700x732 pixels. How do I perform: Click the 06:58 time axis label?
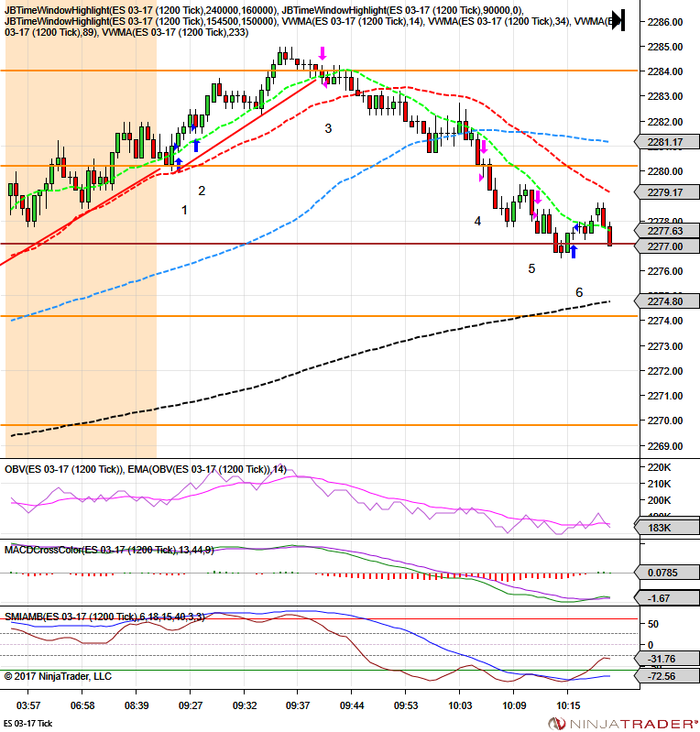click(x=82, y=705)
